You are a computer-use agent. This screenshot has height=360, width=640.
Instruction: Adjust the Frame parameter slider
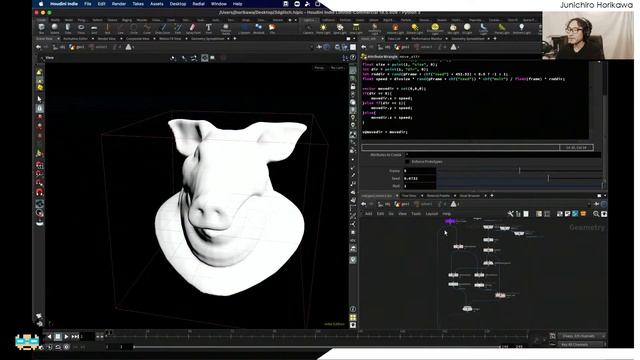click(x=519, y=171)
